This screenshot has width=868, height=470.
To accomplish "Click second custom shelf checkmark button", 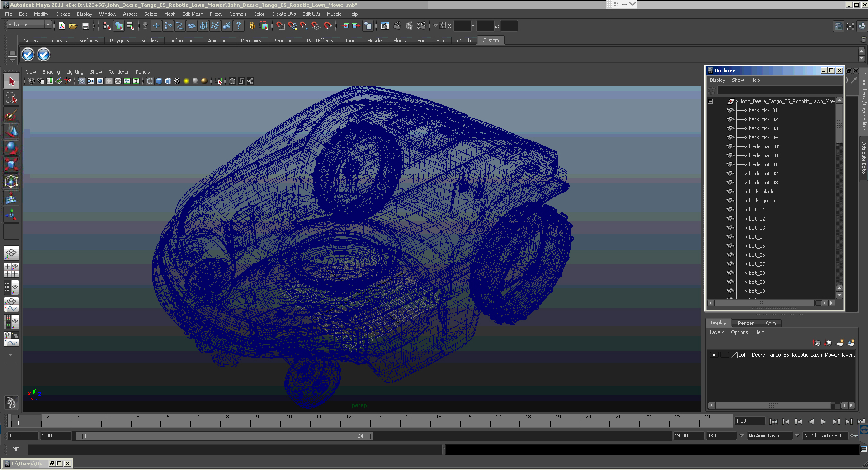I will click(x=43, y=55).
